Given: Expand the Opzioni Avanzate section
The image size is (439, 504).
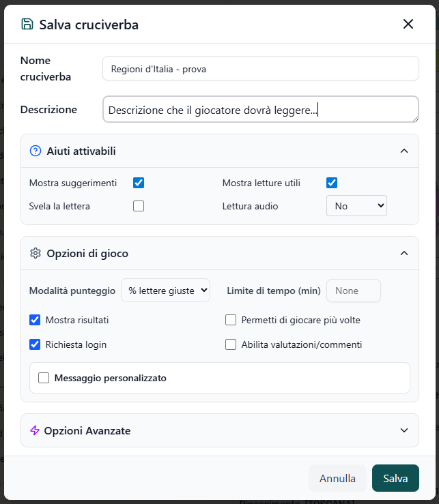Looking at the screenshot, I should point(404,430).
